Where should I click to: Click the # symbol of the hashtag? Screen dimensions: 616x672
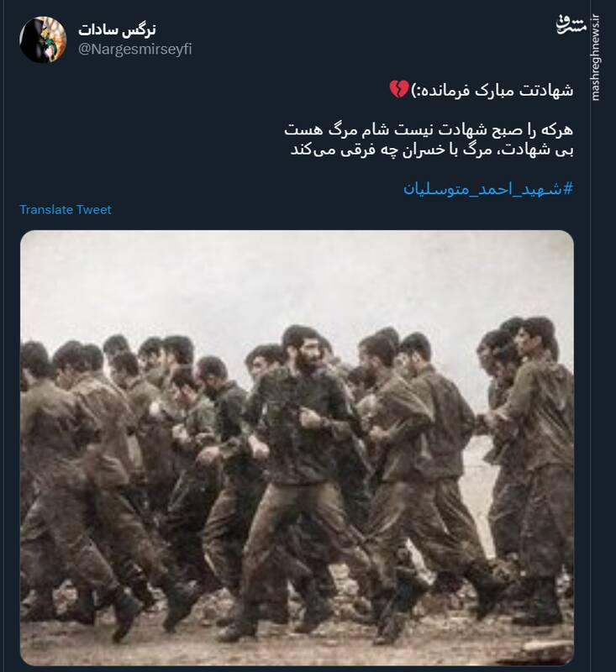tap(567, 188)
